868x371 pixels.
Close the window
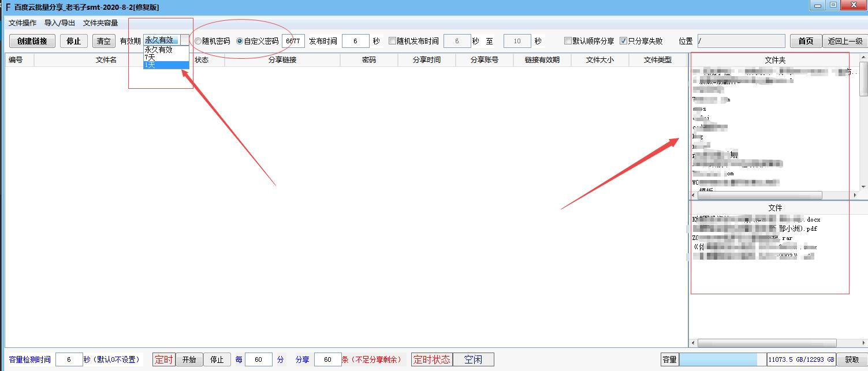(x=852, y=5)
